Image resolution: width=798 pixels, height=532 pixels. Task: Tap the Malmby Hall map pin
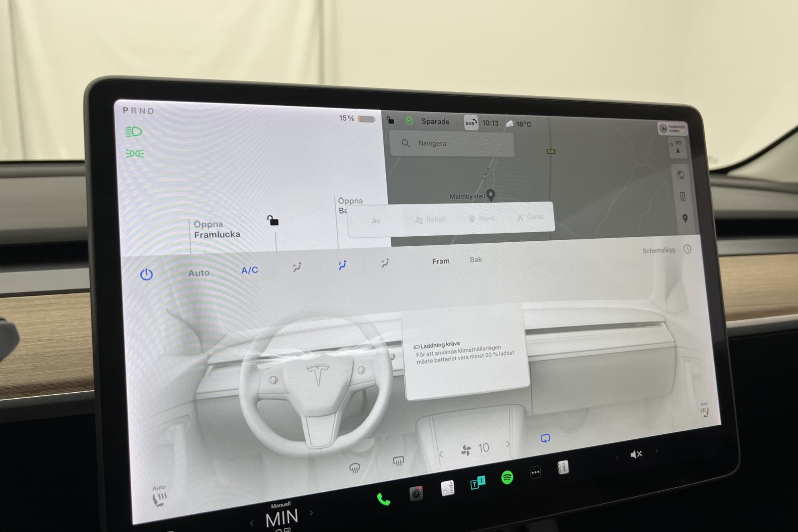[x=491, y=195]
